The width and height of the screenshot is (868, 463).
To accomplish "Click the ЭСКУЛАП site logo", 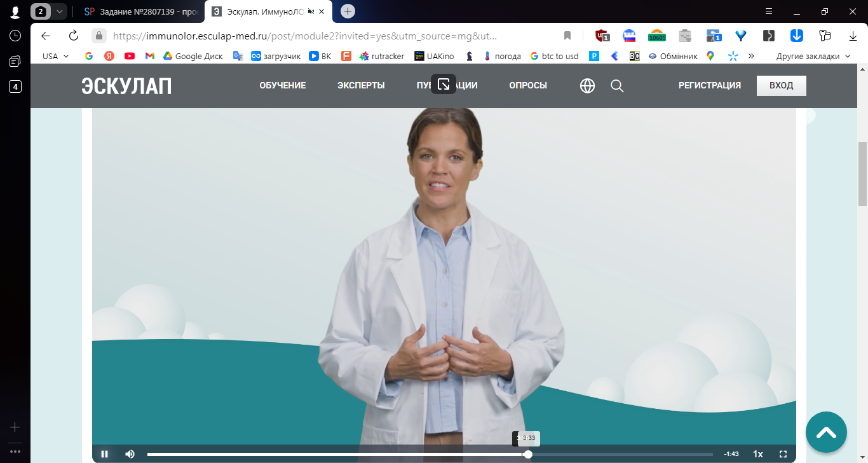I will pos(126,86).
